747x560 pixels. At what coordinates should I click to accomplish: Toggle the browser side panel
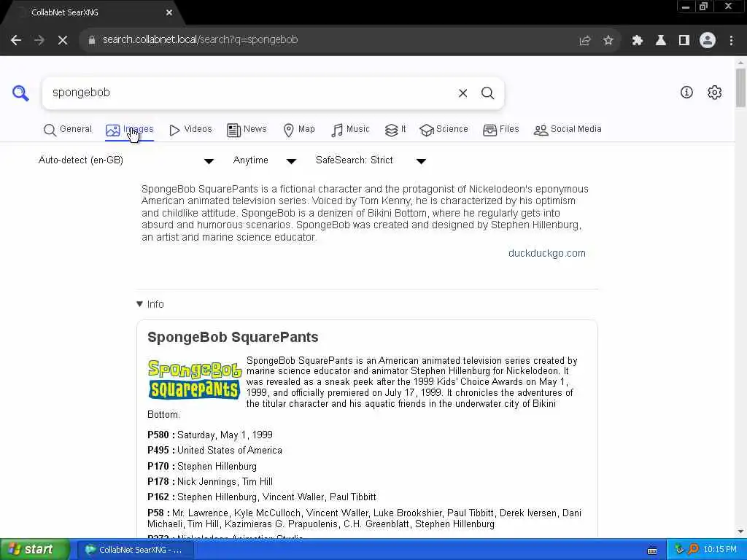point(684,40)
